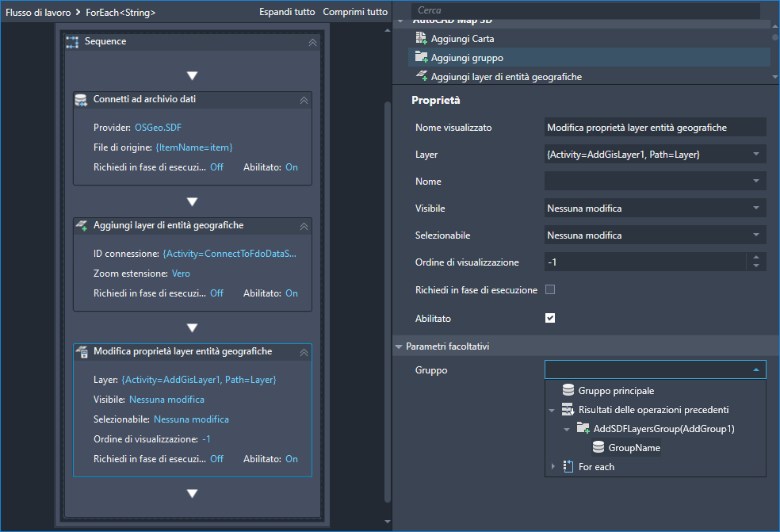Collapse the AutoCAD Map 3D category arrow
The width and height of the screenshot is (780, 532).
tap(400, 21)
